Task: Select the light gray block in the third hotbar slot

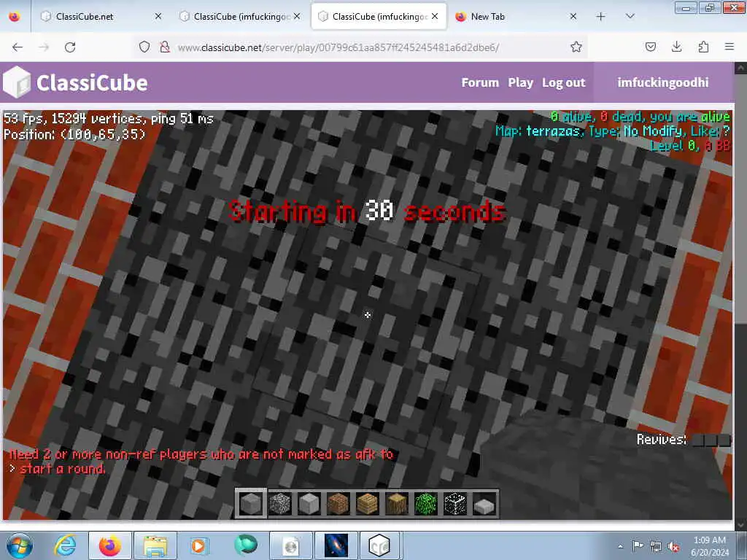Action: tap(309, 503)
